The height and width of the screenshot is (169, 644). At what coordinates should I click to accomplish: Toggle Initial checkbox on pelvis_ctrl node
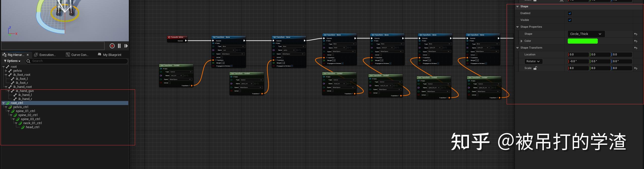(240, 91)
